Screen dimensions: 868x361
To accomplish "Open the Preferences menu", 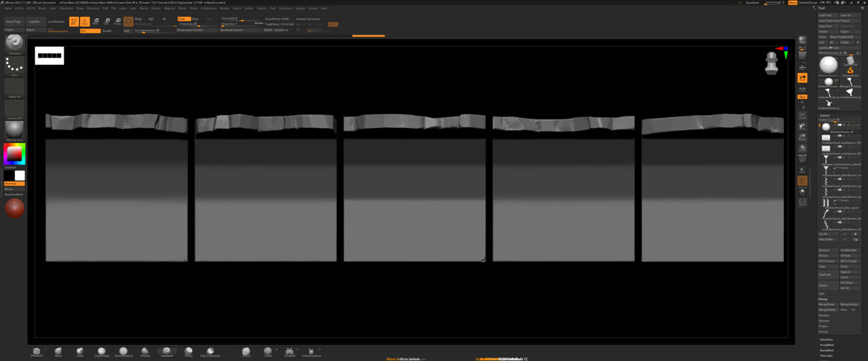I will tap(209, 8).
